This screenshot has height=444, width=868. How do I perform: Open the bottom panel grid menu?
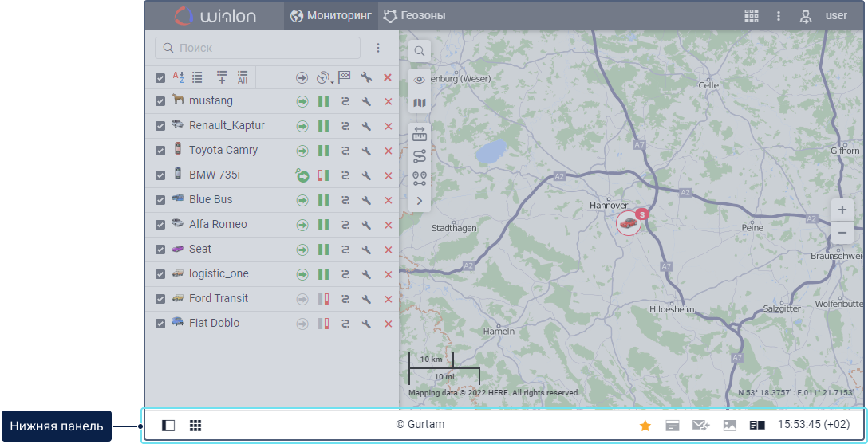coord(195,425)
